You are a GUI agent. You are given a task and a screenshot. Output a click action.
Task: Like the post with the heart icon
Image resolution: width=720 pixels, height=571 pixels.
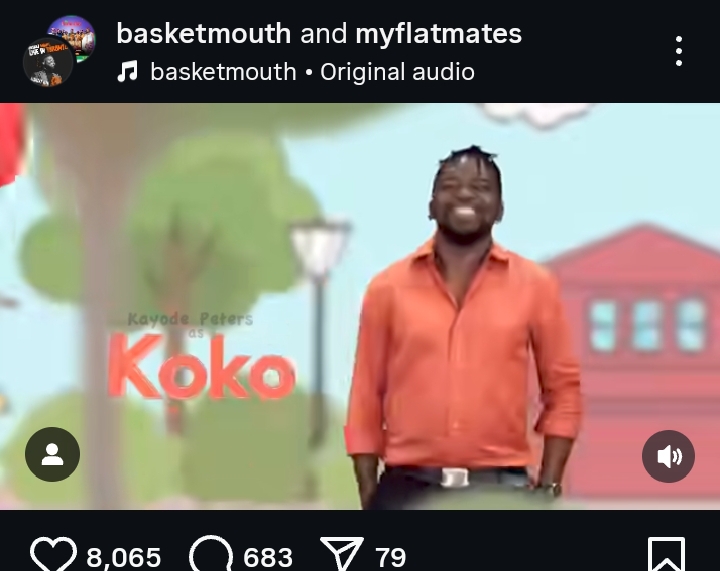pyautogui.click(x=53, y=554)
